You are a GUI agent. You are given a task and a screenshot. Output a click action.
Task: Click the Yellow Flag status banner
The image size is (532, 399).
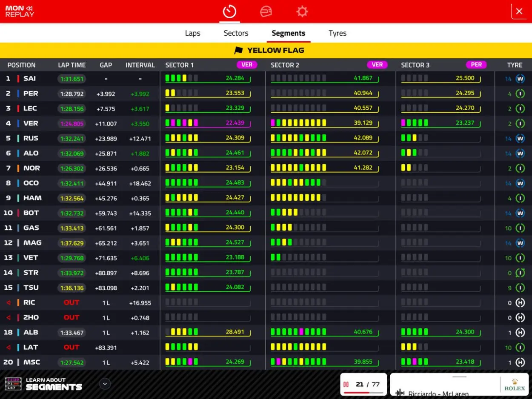point(266,50)
